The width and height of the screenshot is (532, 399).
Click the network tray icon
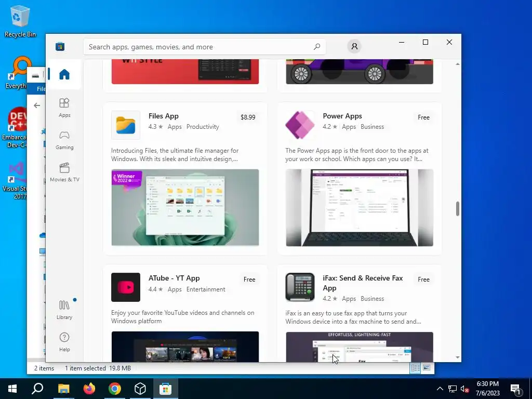click(453, 389)
